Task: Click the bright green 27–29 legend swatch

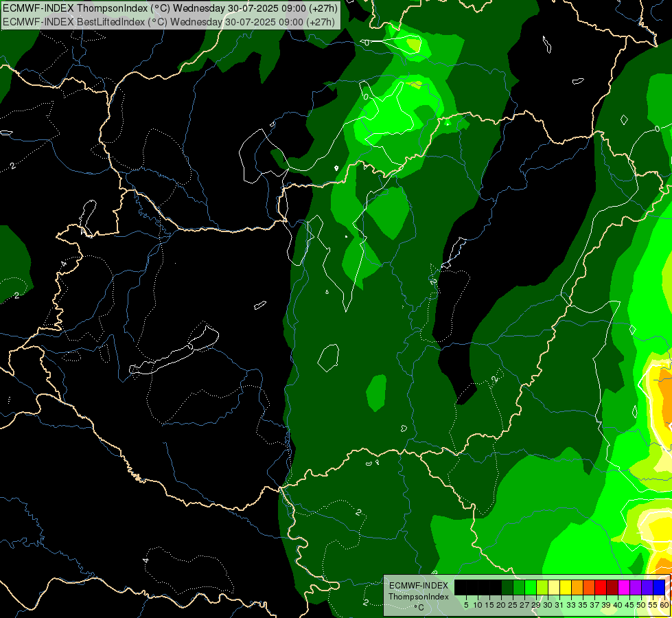Action: click(531, 587)
